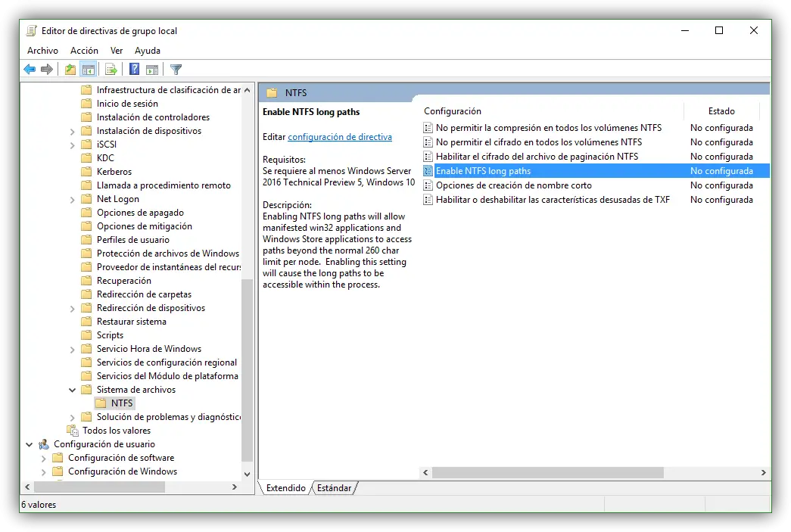Click the folder icon beside Recuperación
Screen dimensions: 791x532
(x=87, y=280)
